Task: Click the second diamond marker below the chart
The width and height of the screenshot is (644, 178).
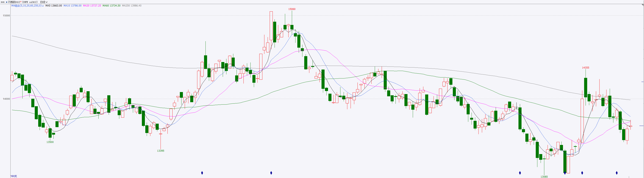Action: point(271,173)
